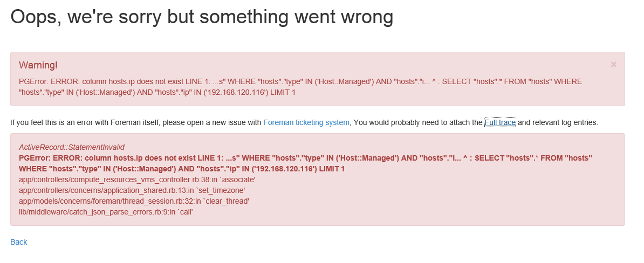This screenshot has width=644, height=263.
Task: Open the Full trace link
Action: [500, 122]
